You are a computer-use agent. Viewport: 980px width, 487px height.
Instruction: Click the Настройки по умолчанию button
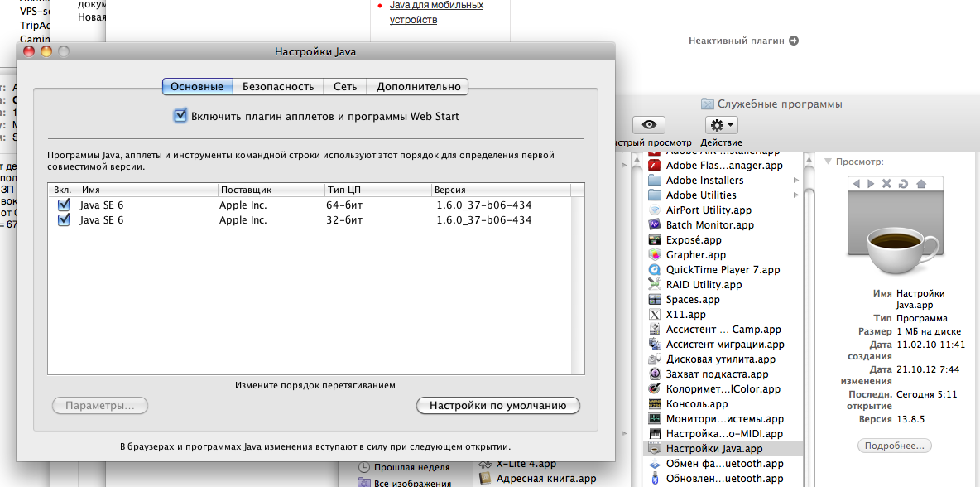point(497,406)
